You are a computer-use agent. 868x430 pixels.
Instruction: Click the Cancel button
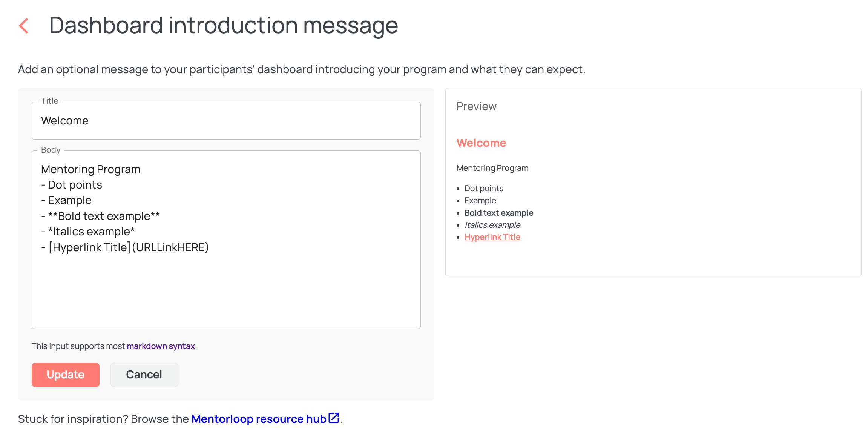(x=144, y=375)
